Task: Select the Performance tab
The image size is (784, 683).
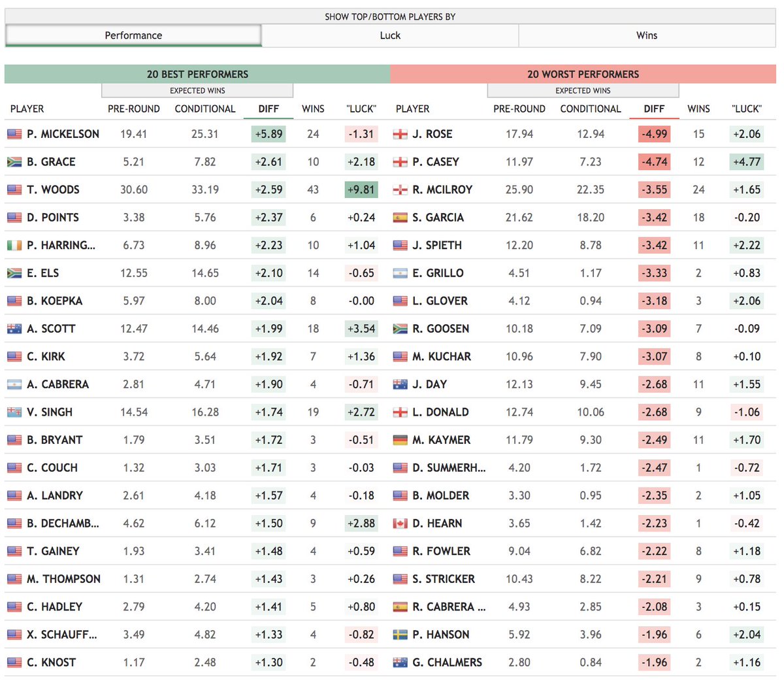Action: click(x=133, y=35)
